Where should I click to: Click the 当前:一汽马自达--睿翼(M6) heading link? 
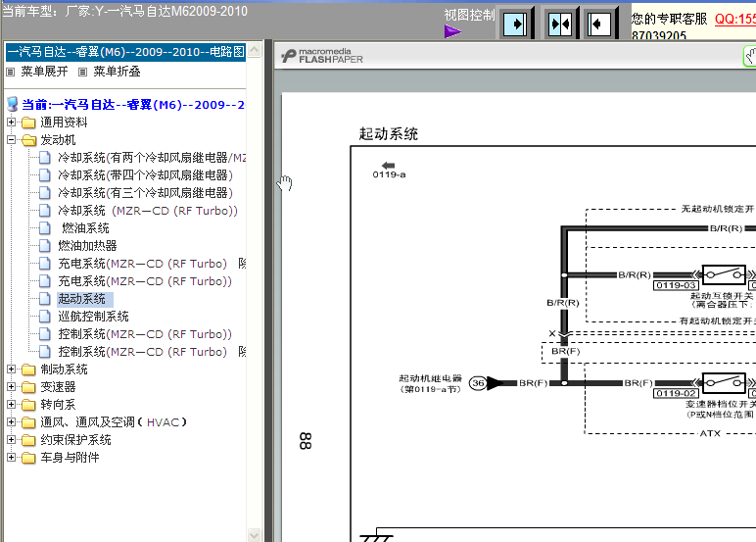pyautogui.click(x=133, y=105)
